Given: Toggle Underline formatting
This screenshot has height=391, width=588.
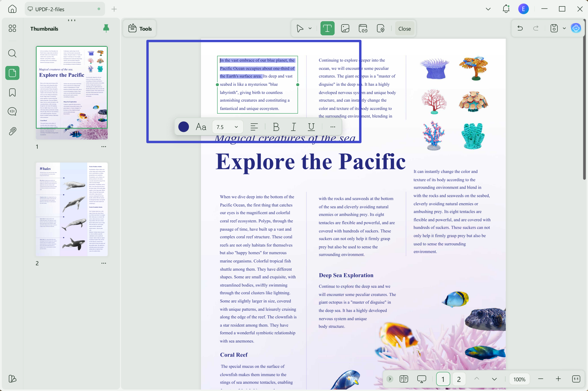Looking at the screenshot, I should pos(311,127).
